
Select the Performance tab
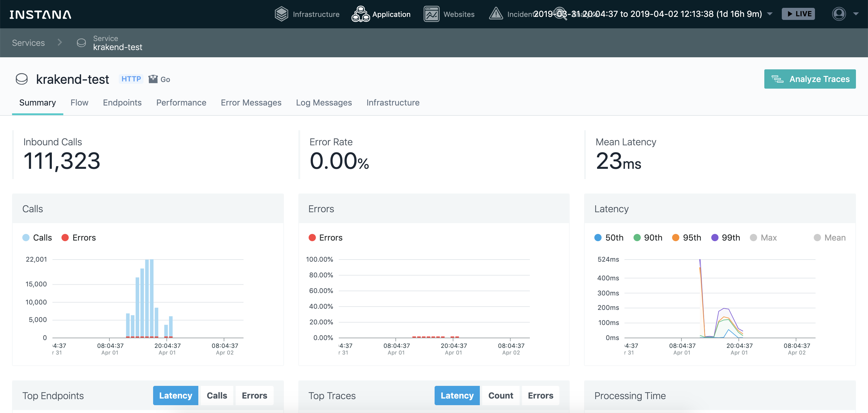[181, 102]
